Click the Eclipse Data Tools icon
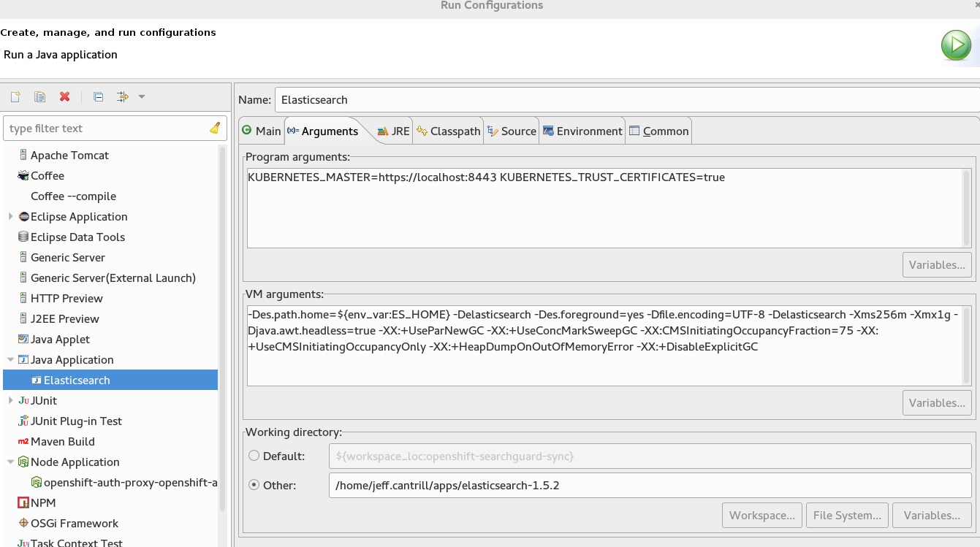 (x=23, y=237)
